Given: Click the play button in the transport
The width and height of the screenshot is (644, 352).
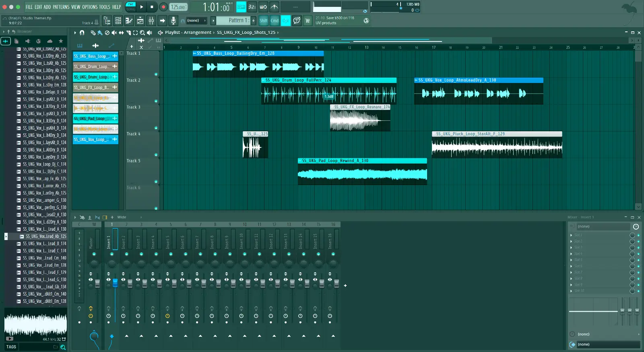Looking at the screenshot, I should coord(142,7).
